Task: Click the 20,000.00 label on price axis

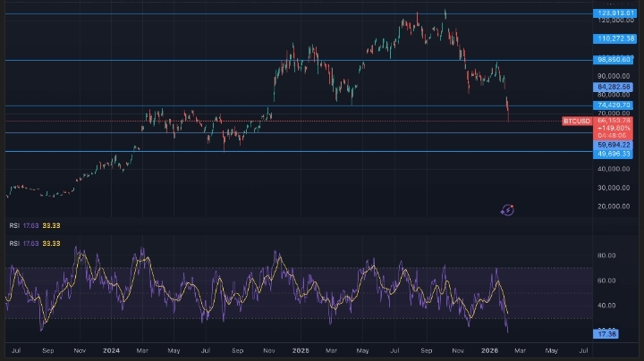Action: (614, 206)
